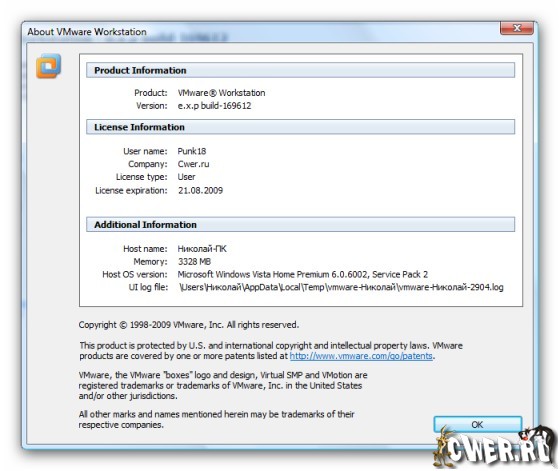This screenshot has height=471, width=560.
Task: Click the memory value 3328 MB
Action: click(x=195, y=261)
